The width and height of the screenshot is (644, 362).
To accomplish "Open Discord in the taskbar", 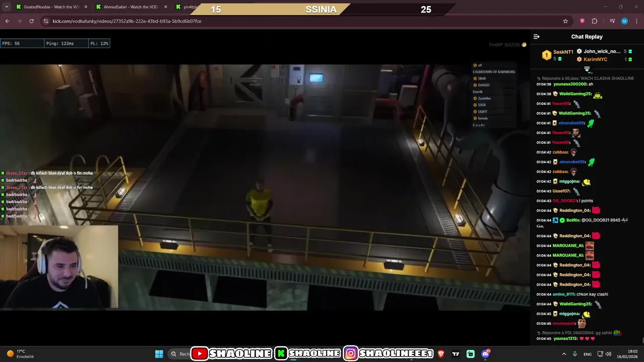I will tap(486, 354).
